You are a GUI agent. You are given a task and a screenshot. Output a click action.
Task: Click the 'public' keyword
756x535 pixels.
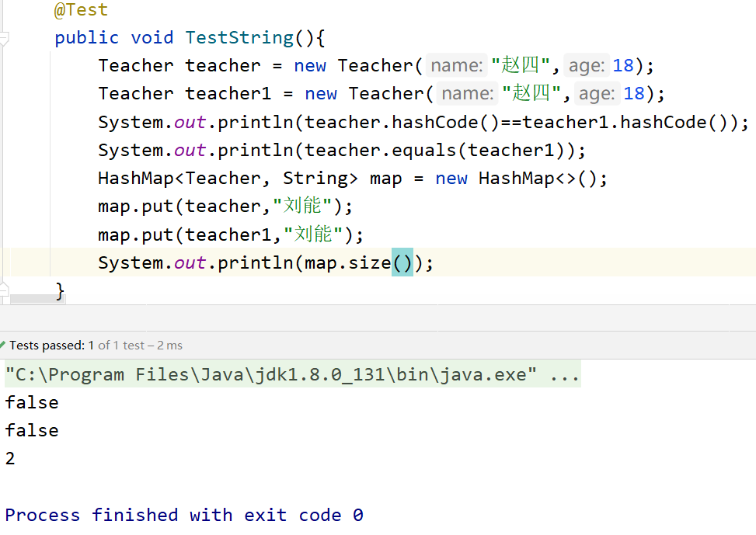[87, 37]
